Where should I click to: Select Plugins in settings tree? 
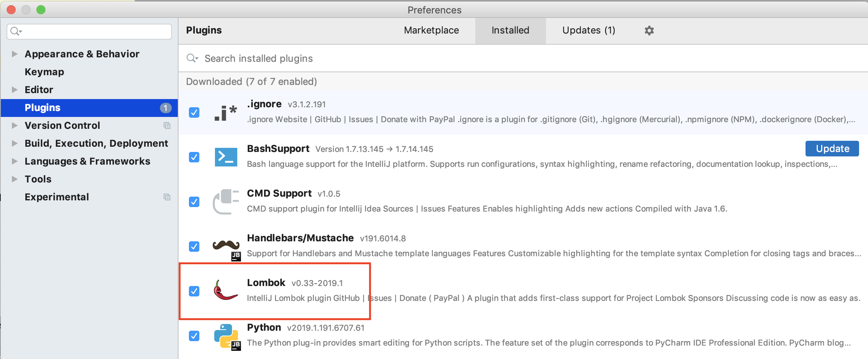[89, 108]
